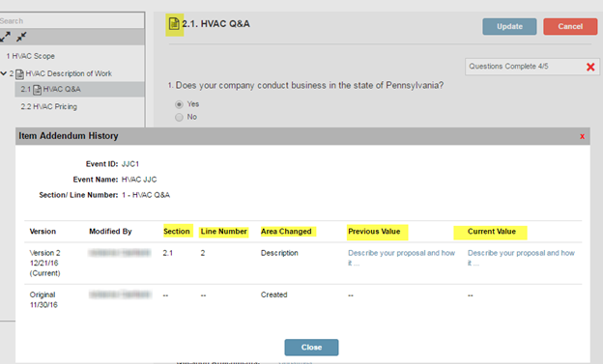Open Current Value description link
The height and width of the screenshot is (364, 603).
point(521,258)
